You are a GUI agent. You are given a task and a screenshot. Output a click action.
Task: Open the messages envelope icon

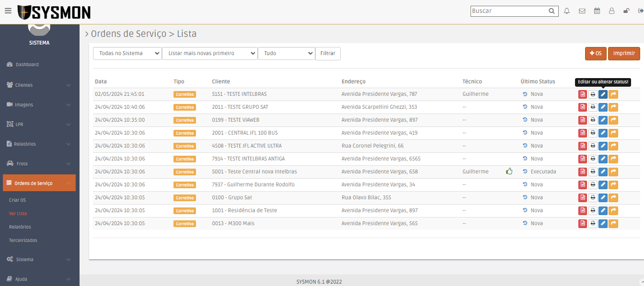tap(582, 11)
